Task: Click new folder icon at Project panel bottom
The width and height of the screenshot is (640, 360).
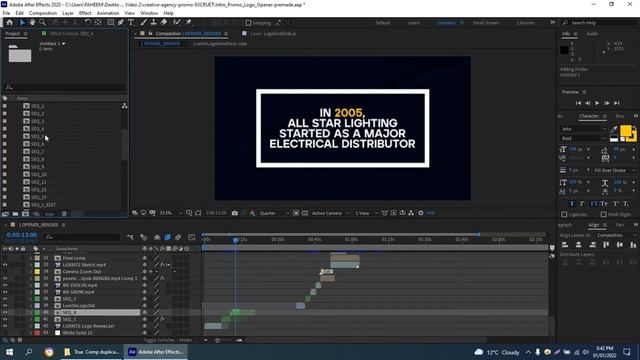Action: 15,214
